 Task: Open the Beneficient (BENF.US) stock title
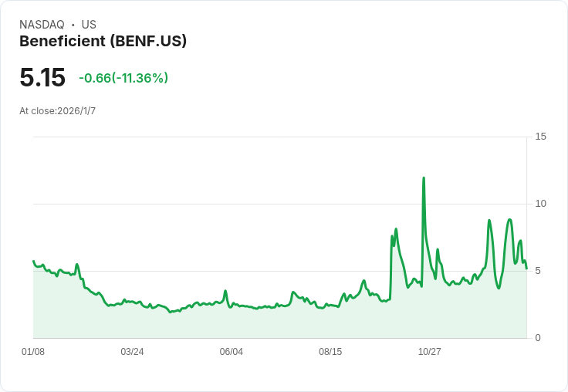[103, 41]
